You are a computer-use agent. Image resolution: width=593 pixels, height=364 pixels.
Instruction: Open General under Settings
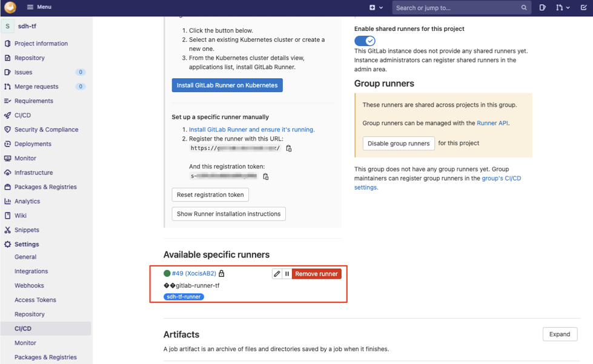click(25, 257)
